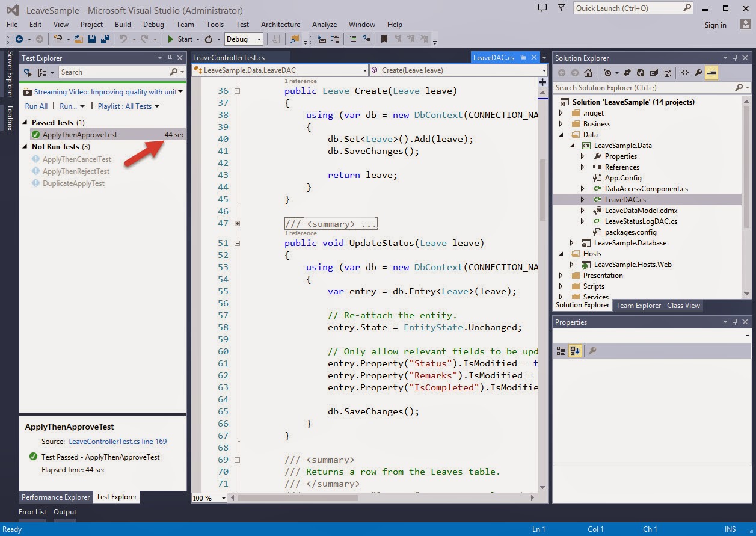Click the New Project toolbar icon
Viewport: 756px width, 536px height.
point(57,39)
